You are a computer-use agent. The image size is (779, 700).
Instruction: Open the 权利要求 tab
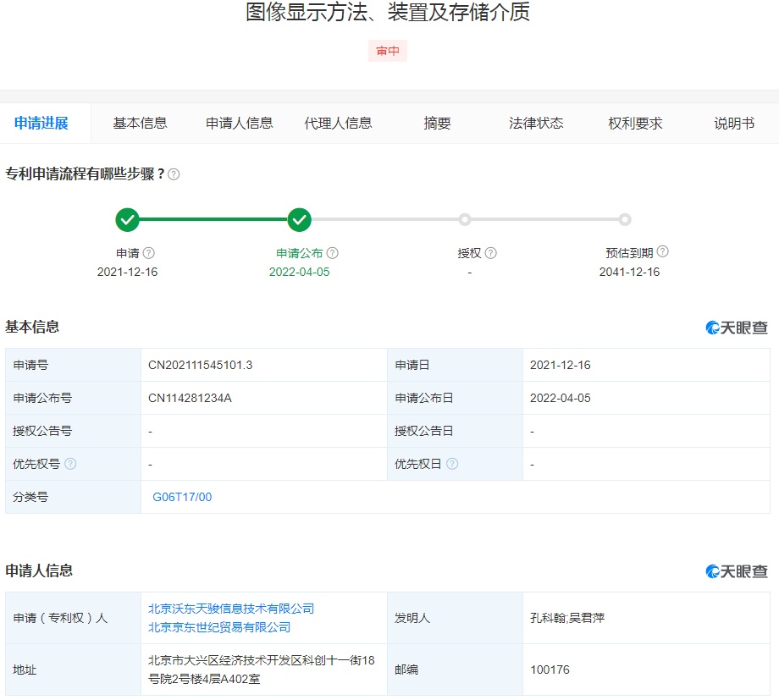635,124
